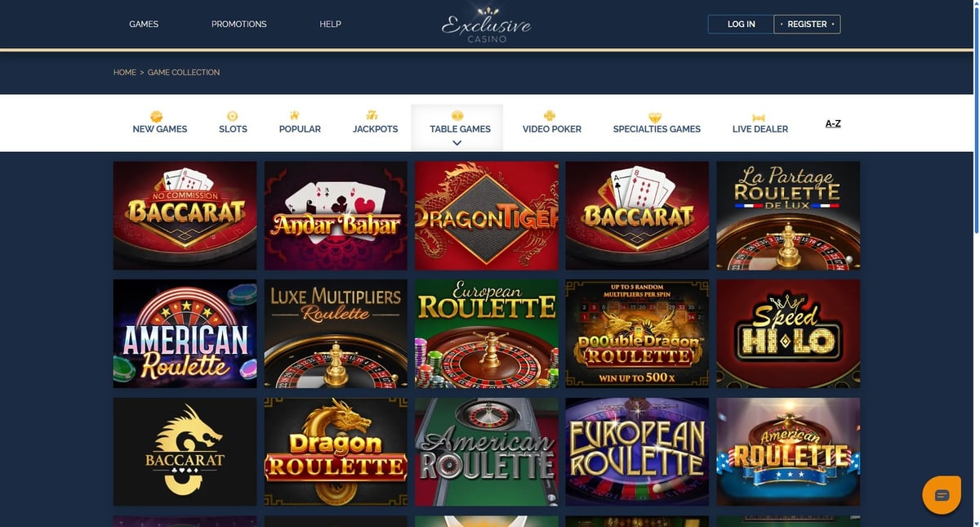Choose the Jackpots sevens icon
The width and height of the screenshot is (980, 527).
[x=372, y=116]
